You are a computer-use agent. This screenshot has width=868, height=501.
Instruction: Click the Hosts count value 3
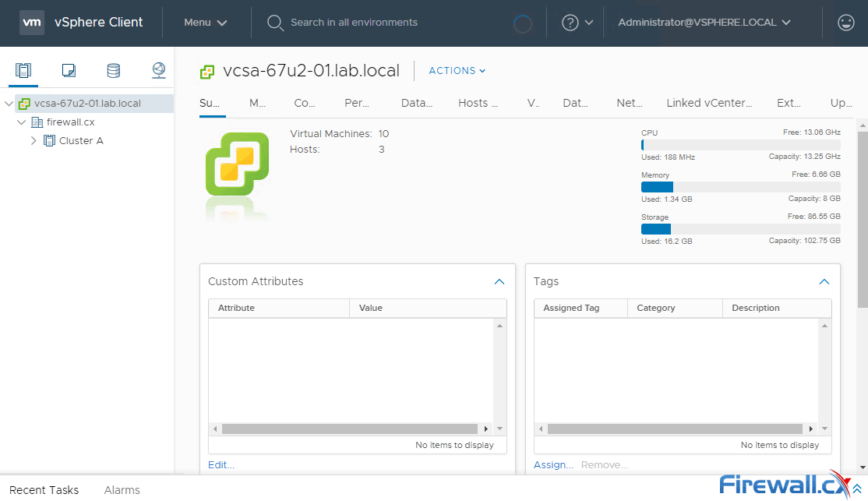(382, 150)
